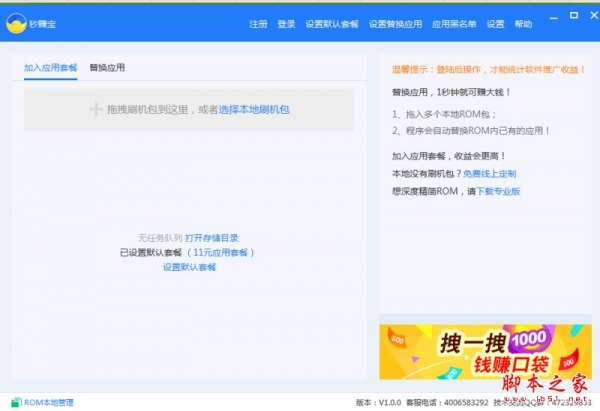This screenshot has width=600, height=411.
Task: Click the 版本：V1.0.0 status text
Action: click(x=378, y=403)
